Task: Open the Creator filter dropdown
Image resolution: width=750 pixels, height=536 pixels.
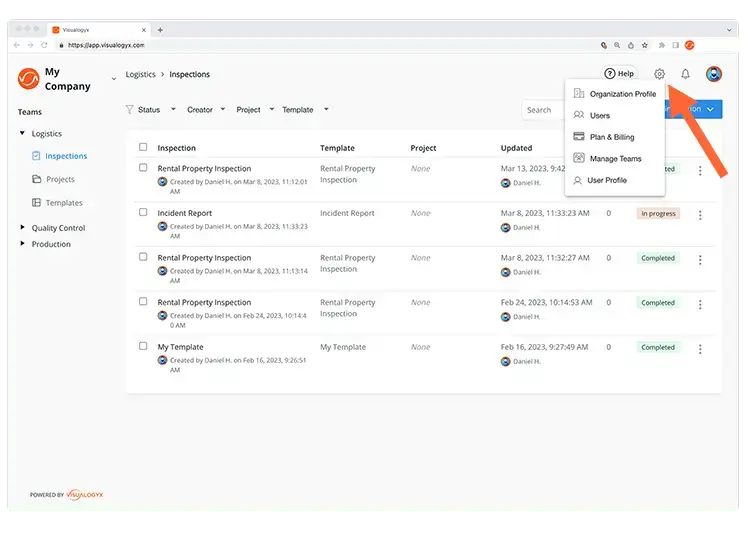Action: [206, 110]
